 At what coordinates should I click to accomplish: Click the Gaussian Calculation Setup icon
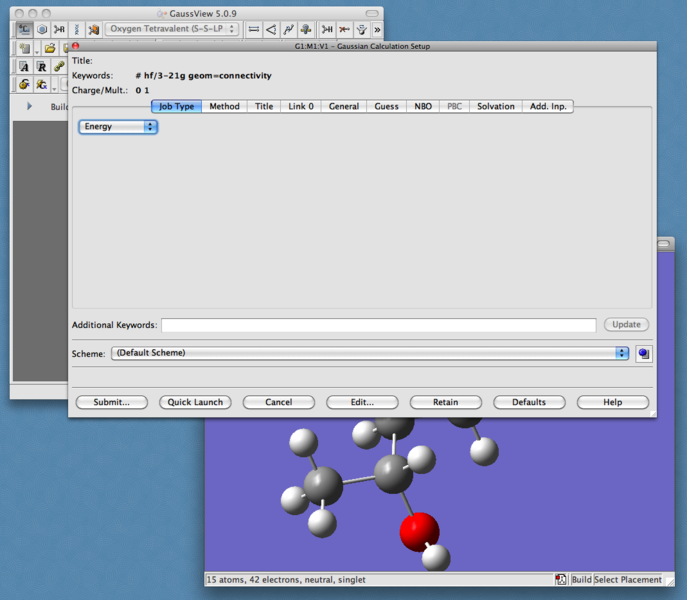click(x=25, y=84)
